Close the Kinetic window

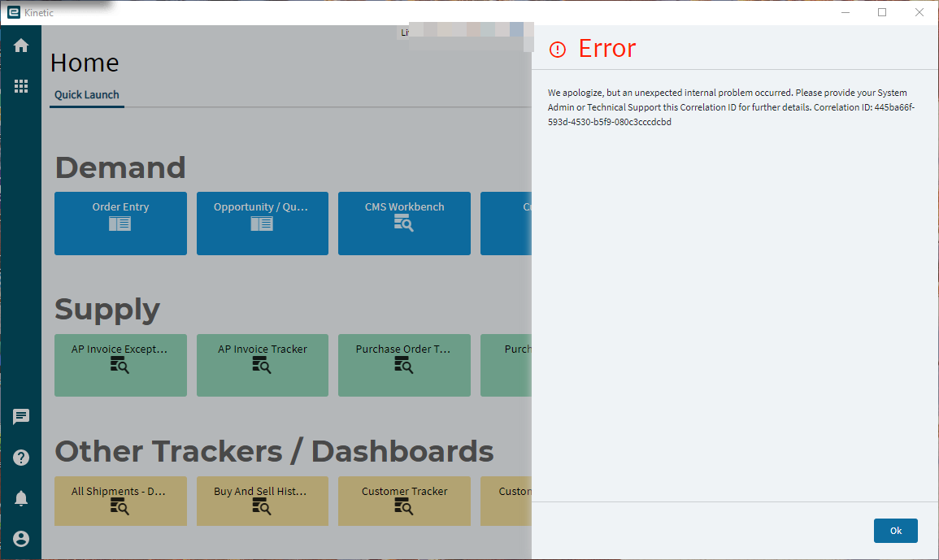point(919,12)
